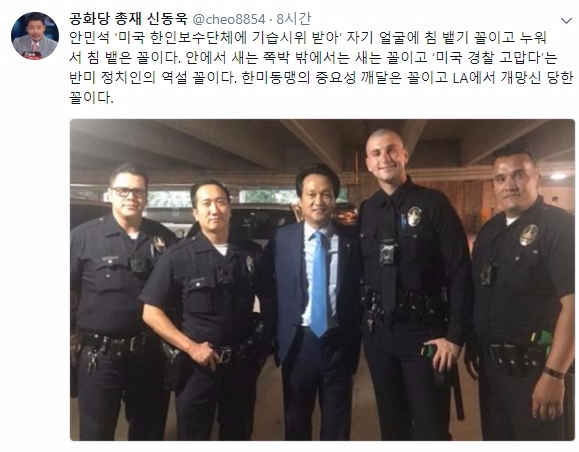The image size is (579, 452).
Task: Click the body camera on the tall officer
Action: [387, 253]
